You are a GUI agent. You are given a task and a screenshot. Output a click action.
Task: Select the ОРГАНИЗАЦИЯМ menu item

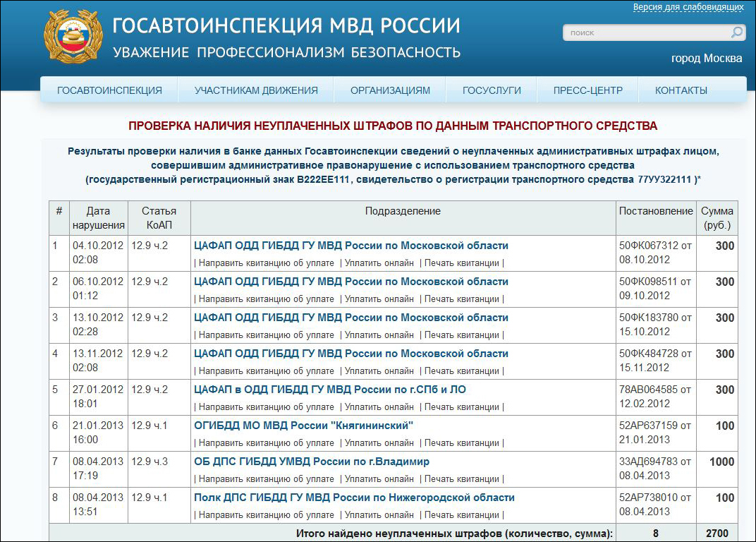(390, 90)
